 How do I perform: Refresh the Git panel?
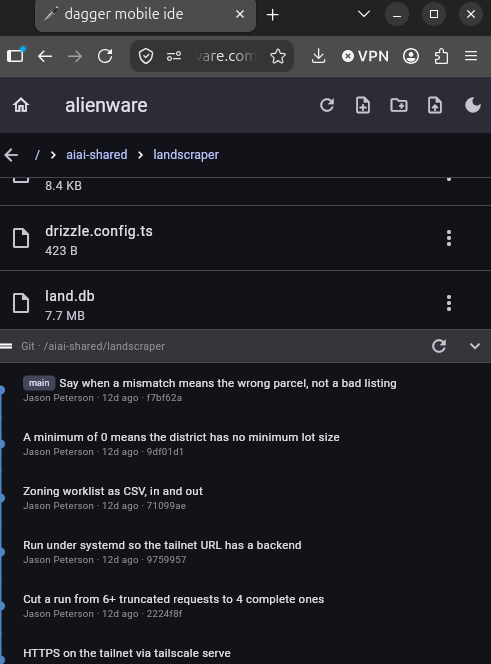439,346
